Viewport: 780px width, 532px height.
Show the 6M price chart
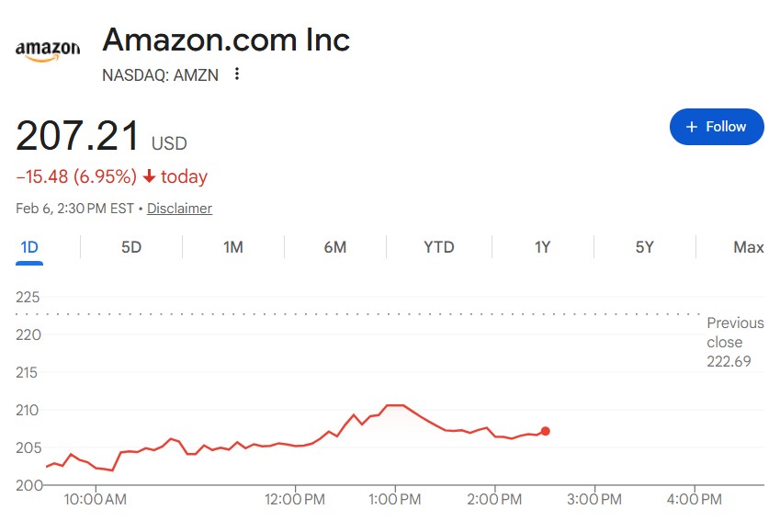[335, 247]
